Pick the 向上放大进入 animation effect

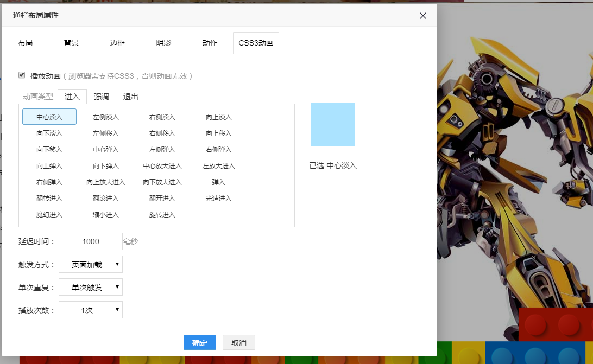(x=106, y=182)
